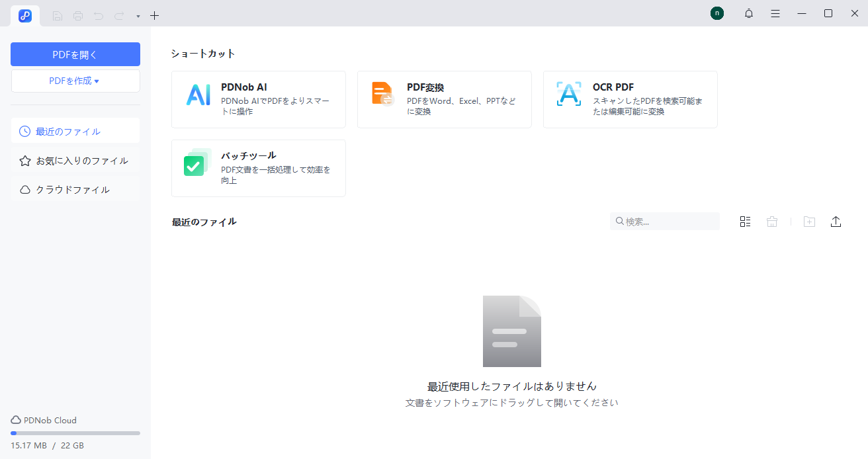This screenshot has width=868, height=459.
Task: Click the Save icon in the toolbar
Action: 57,15
